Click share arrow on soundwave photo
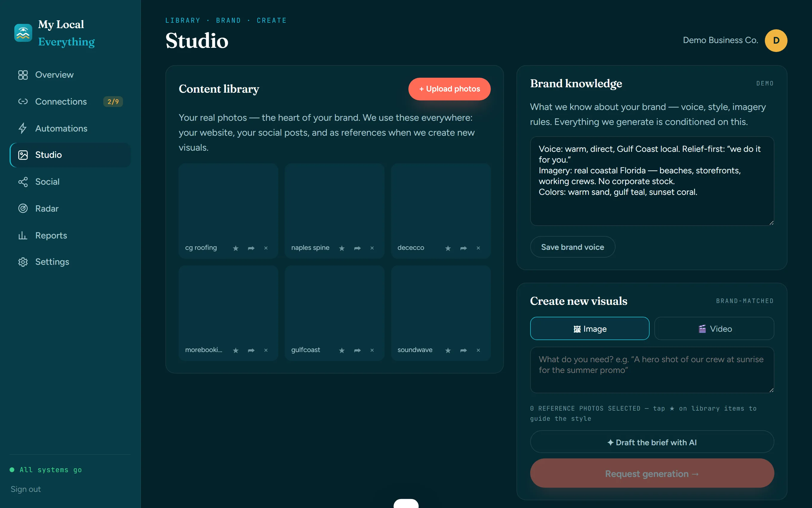This screenshot has width=812, height=508. point(463,350)
